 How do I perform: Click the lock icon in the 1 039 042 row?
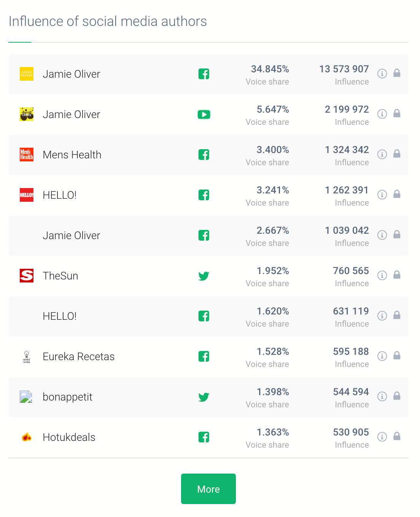(397, 234)
